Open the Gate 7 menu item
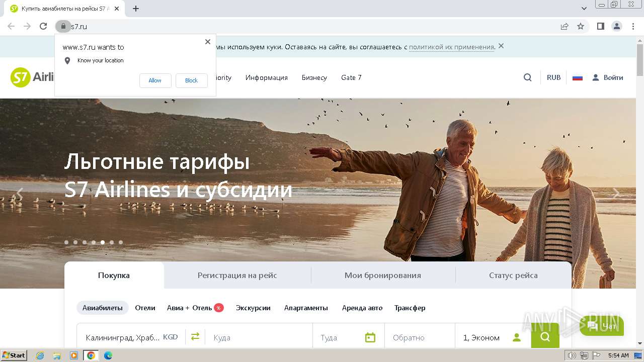This screenshot has width=644, height=362. 351,77
